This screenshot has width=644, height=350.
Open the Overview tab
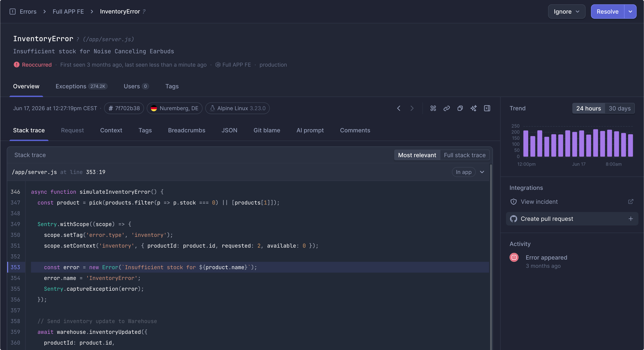pos(26,86)
